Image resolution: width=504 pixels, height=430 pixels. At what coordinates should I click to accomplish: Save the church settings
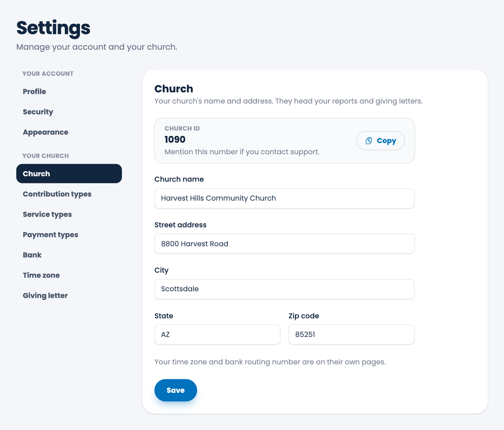pos(175,390)
